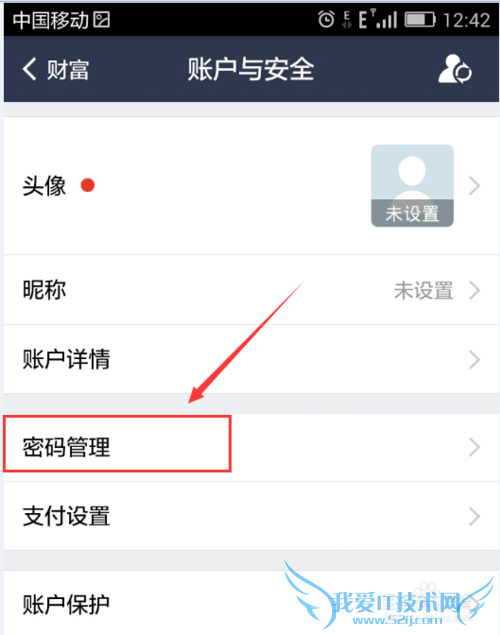Tap the unset avatar placeholder image

click(x=412, y=185)
